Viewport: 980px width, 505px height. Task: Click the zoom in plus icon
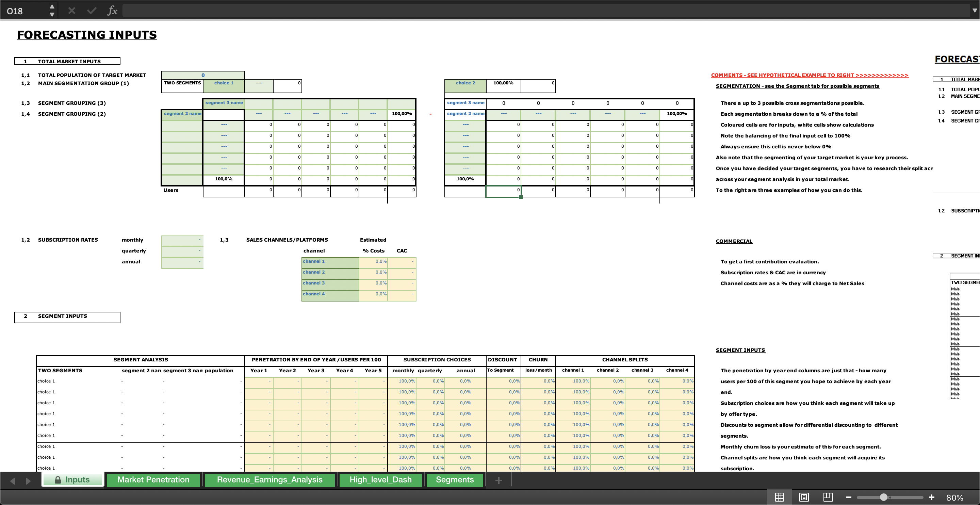click(932, 497)
